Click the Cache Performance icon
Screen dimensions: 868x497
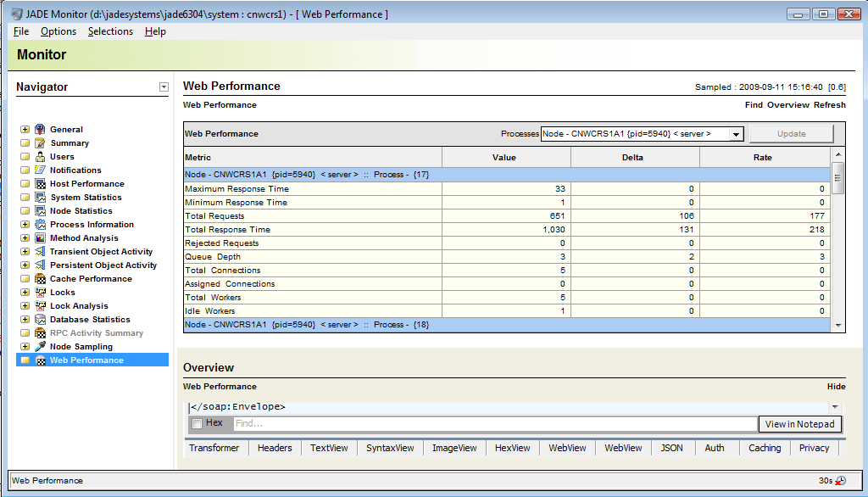click(40, 279)
